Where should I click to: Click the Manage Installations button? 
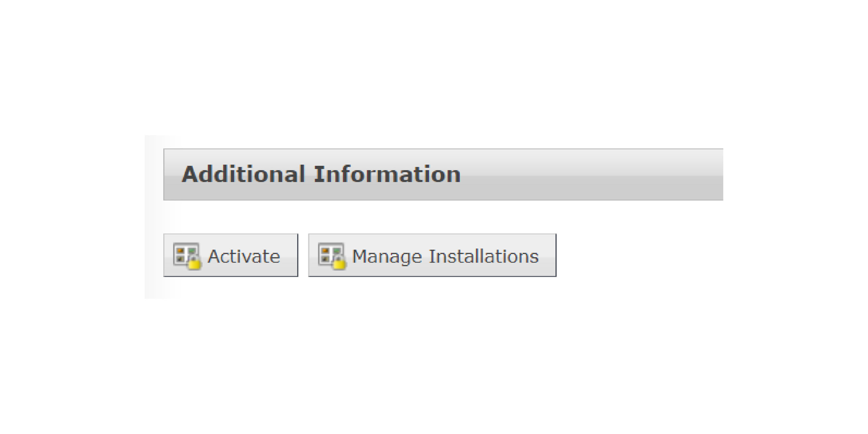pyautogui.click(x=432, y=255)
